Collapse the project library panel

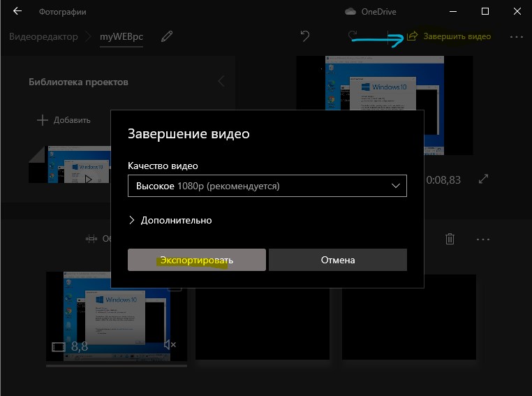pos(221,82)
